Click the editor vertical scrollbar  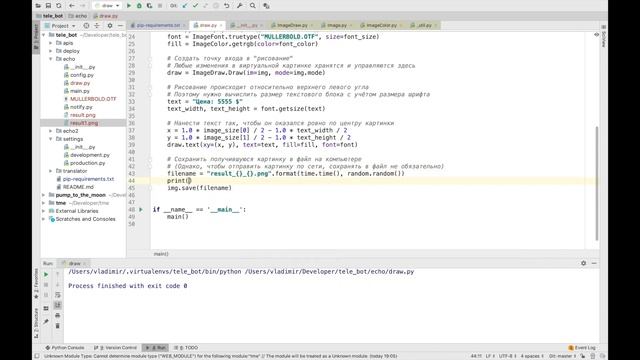[597, 184]
